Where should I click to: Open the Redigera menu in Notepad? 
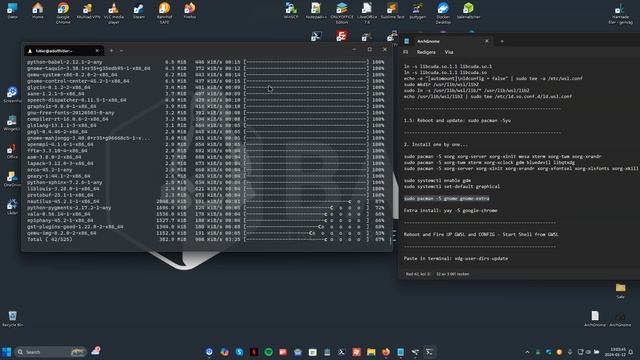[x=426, y=52]
